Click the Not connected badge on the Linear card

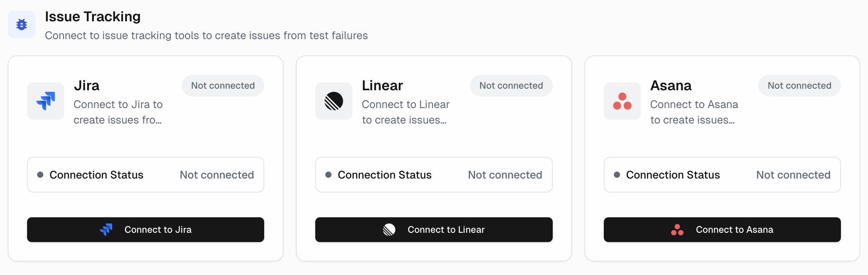[511, 86]
